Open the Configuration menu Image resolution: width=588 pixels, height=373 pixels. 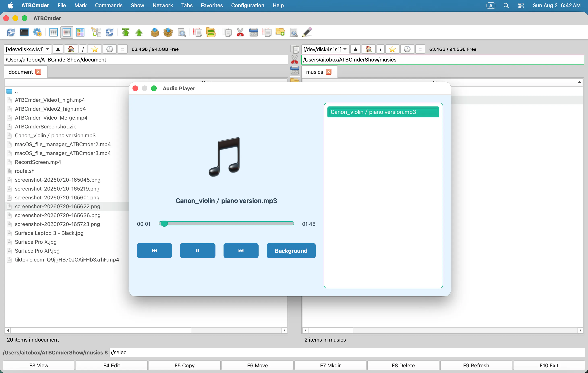[x=248, y=5]
